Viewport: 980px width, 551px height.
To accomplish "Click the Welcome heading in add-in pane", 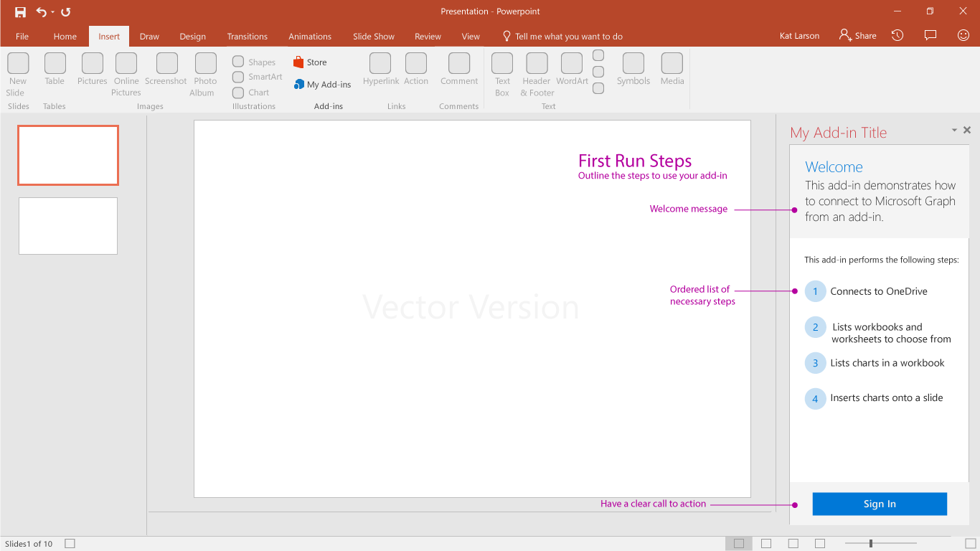I will tap(834, 167).
